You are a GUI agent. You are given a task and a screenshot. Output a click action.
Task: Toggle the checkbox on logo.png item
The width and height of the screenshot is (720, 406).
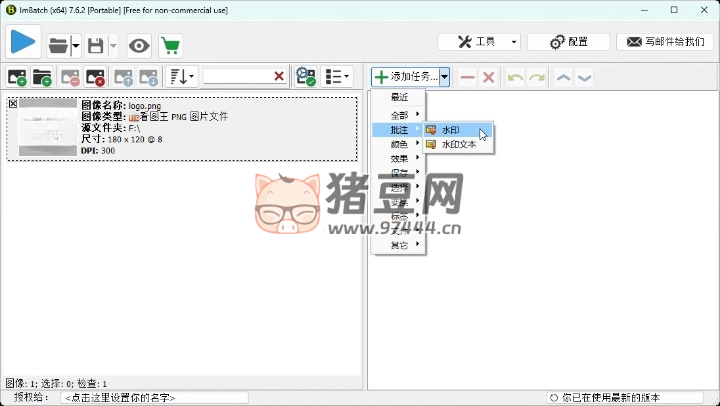(13, 103)
